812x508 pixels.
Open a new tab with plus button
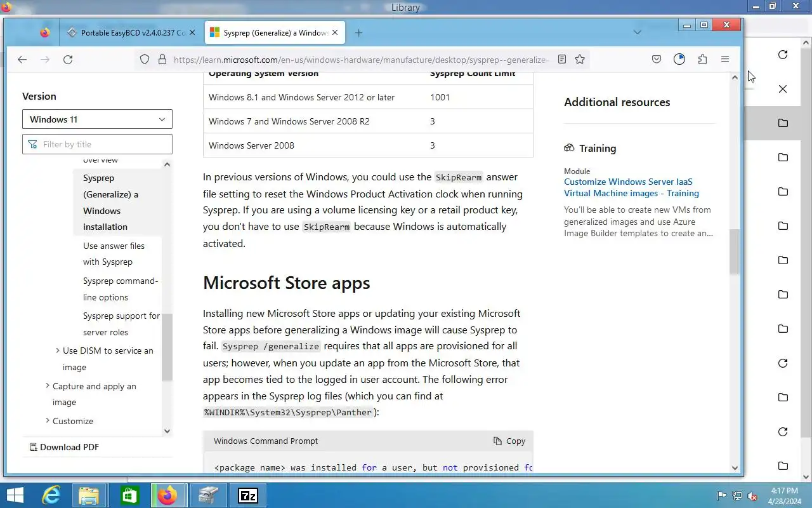tap(358, 32)
